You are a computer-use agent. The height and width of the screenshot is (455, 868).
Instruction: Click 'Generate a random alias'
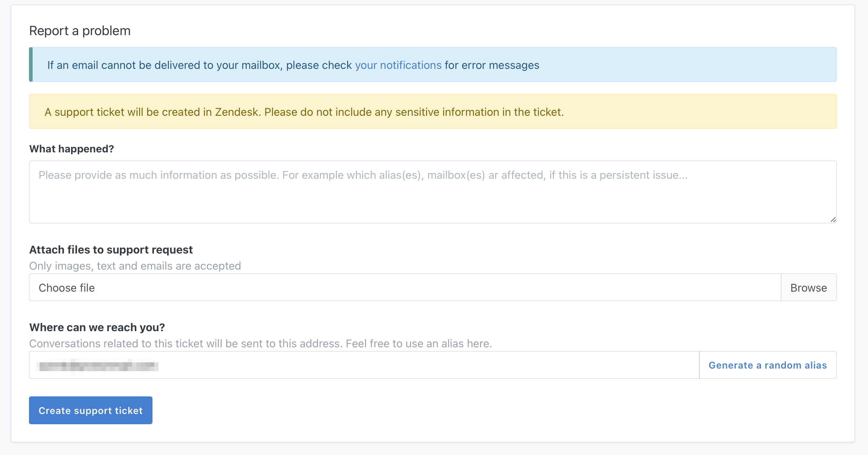pyautogui.click(x=768, y=365)
